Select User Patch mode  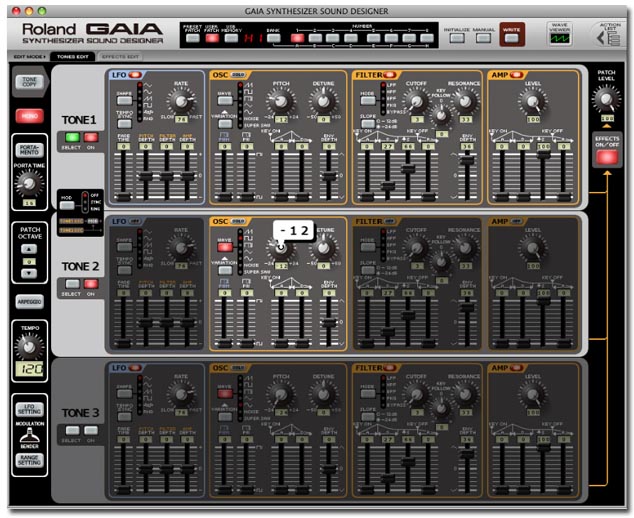212,38
